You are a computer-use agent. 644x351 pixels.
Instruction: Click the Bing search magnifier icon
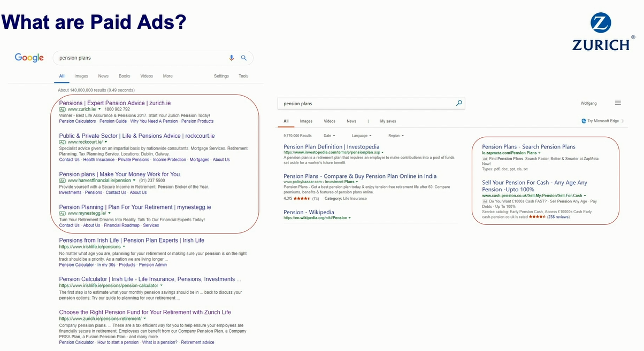click(459, 103)
